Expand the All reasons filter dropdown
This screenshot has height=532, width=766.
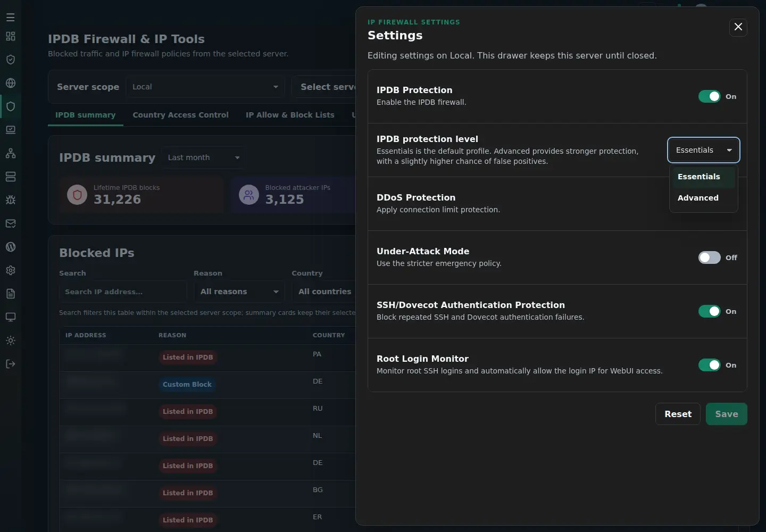click(x=239, y=292)
